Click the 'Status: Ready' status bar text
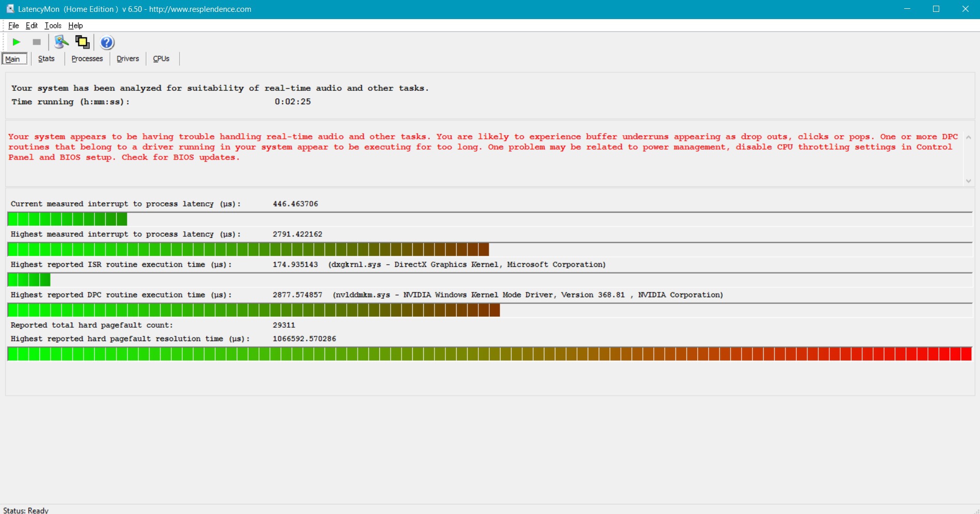 click(26, 510)
